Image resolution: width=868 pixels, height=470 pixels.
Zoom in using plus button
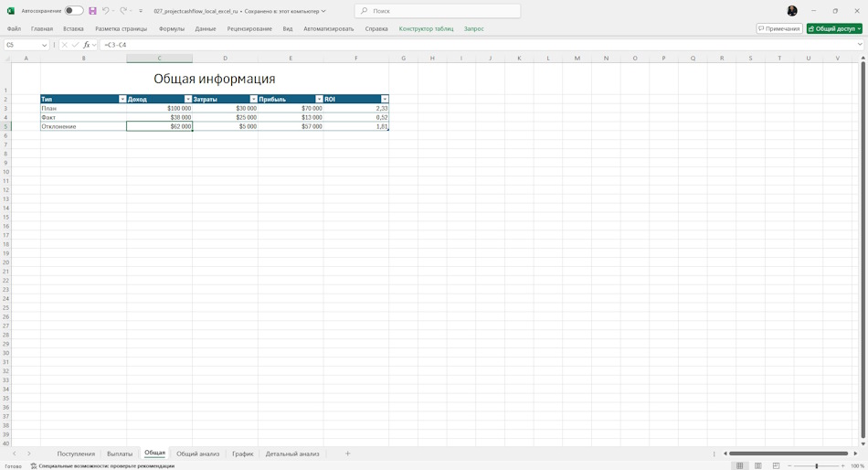click(842, 465)
